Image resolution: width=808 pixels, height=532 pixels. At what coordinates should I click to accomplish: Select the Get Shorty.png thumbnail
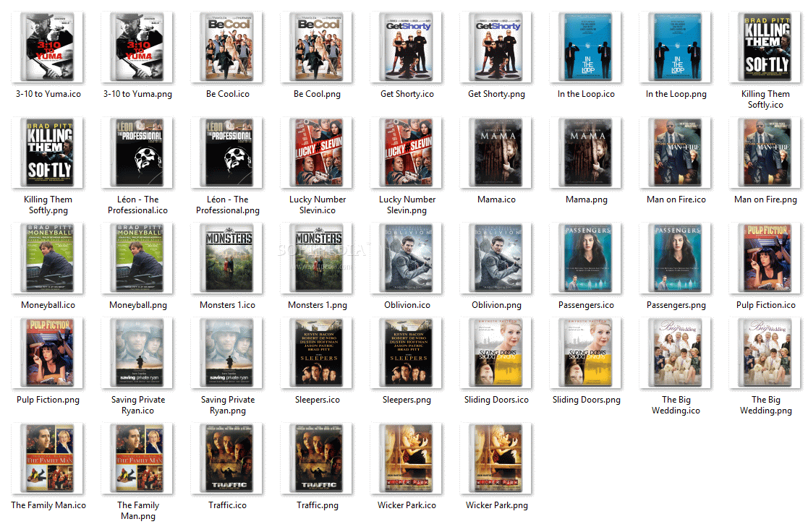click(x=497, y=48)
